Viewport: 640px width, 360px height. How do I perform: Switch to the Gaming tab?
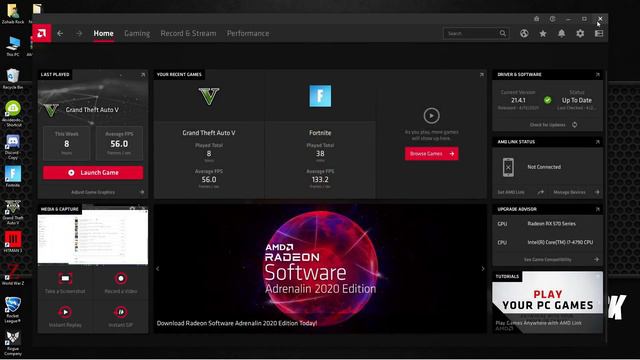tap(137, 33)
